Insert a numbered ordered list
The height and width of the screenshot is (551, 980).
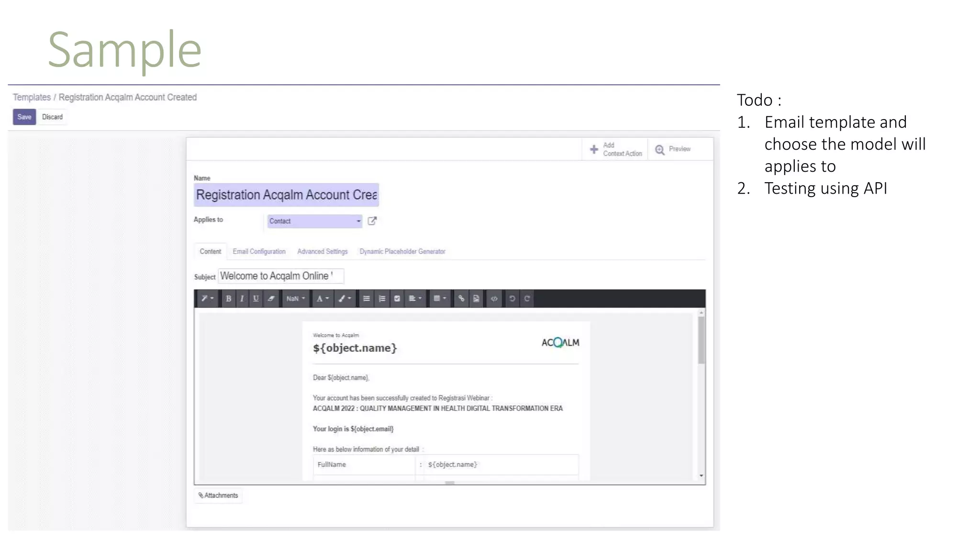point(382,298)
